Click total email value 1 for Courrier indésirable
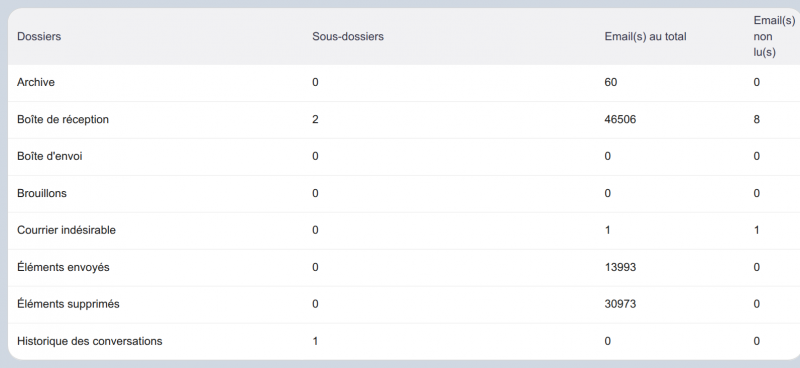 point(608,230)
